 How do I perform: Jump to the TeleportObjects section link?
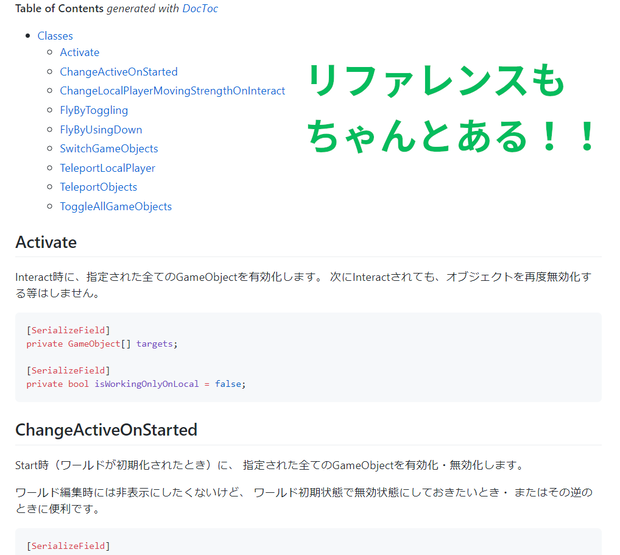(98, 187)
